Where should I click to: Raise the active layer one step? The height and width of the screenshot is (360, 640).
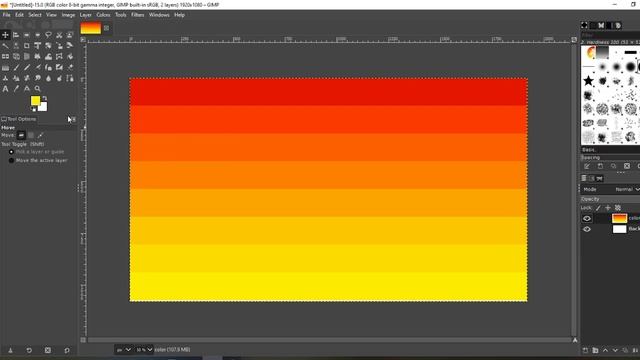click(x=605, y=350)
